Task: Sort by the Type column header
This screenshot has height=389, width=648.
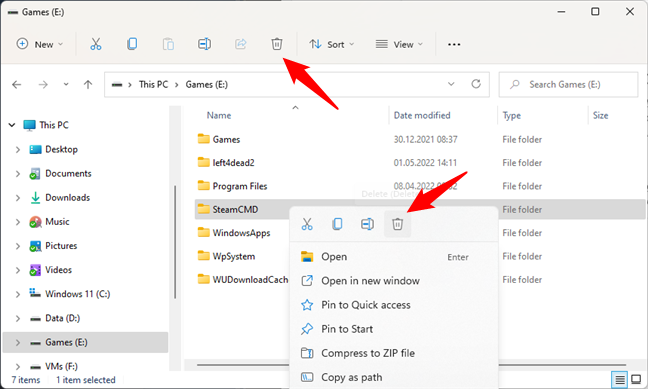Action: click(512, 115)
